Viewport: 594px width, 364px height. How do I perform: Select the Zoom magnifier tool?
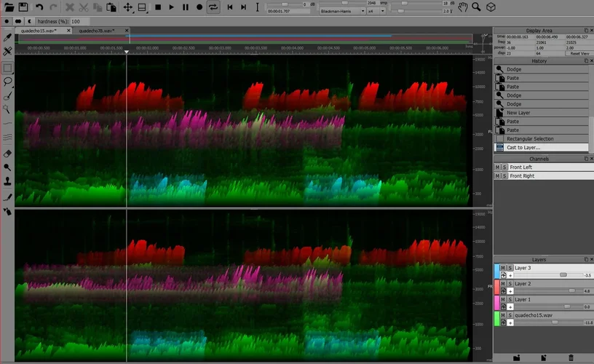tap(476, 7)
